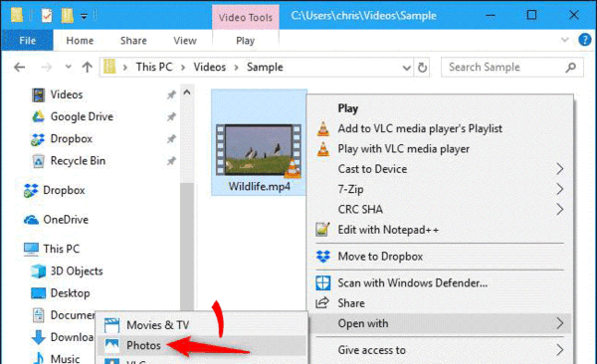Click Videos in the address breadcrumb

(210, 67)
